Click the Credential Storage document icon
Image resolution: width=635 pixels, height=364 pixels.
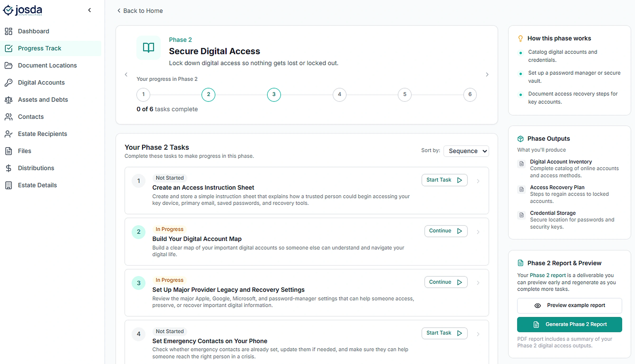point(521,215)
